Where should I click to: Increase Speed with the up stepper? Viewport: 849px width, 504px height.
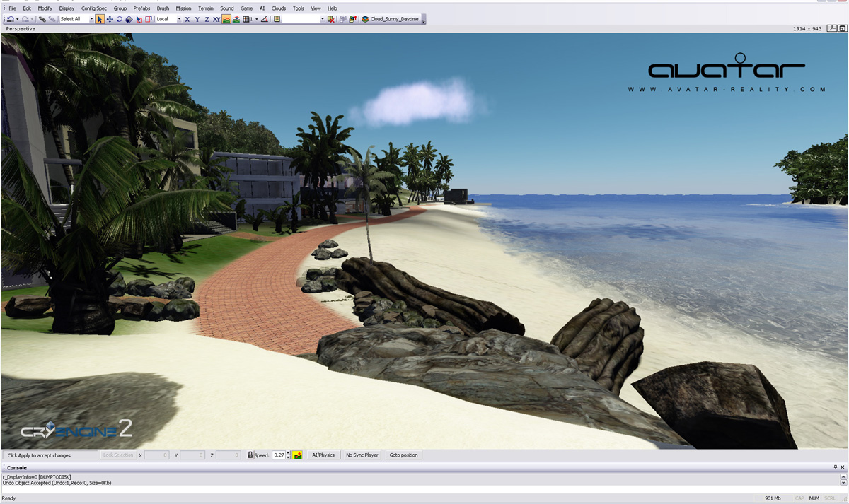click(x=289, y=453)
